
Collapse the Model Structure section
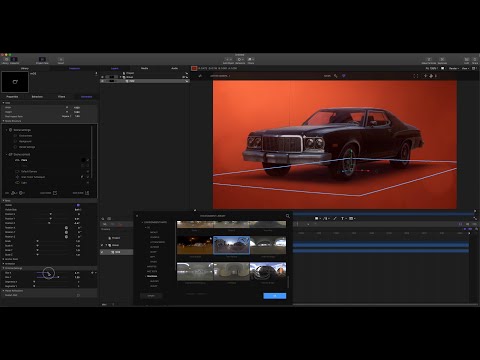tap(3, 121)
